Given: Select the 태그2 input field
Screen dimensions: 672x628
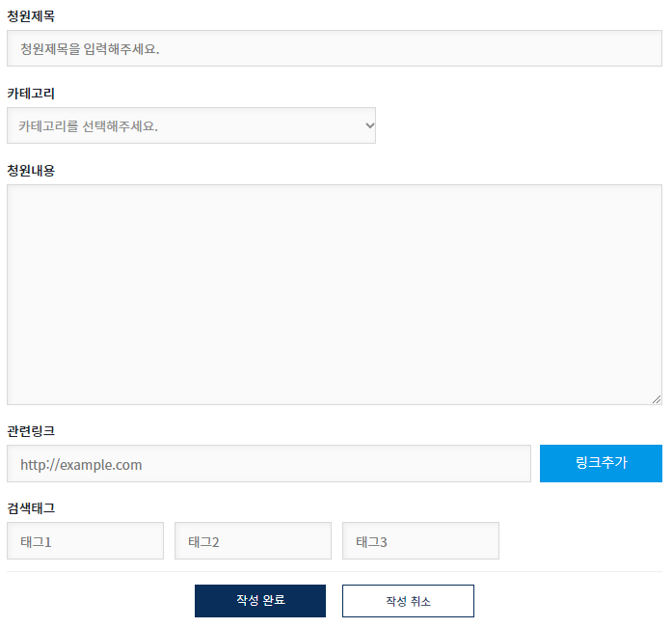Looking at the screenshot, I should [253, 541].
